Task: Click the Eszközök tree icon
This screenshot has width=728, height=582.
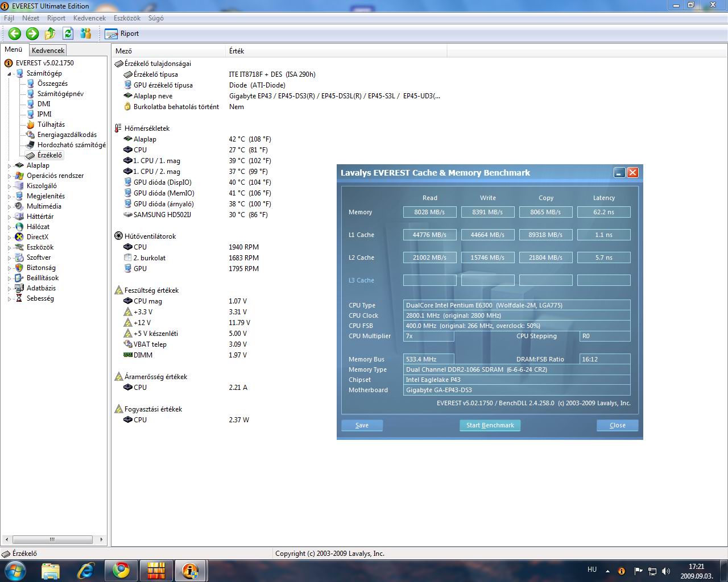Action: [x=19, y=247]
